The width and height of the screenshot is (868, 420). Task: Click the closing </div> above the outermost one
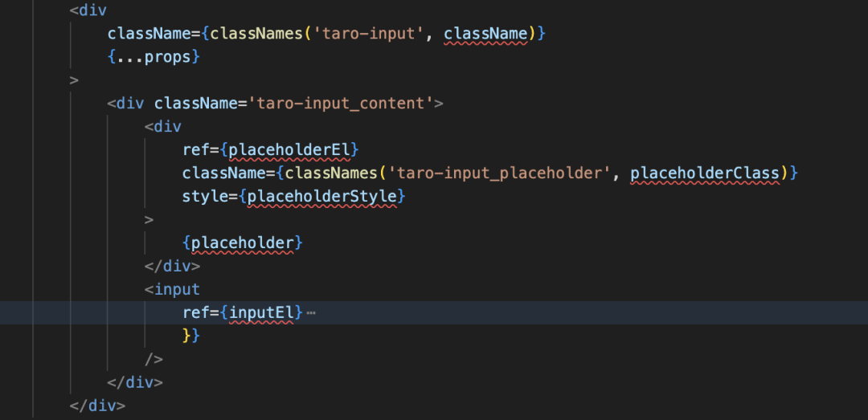pos(135,382)
